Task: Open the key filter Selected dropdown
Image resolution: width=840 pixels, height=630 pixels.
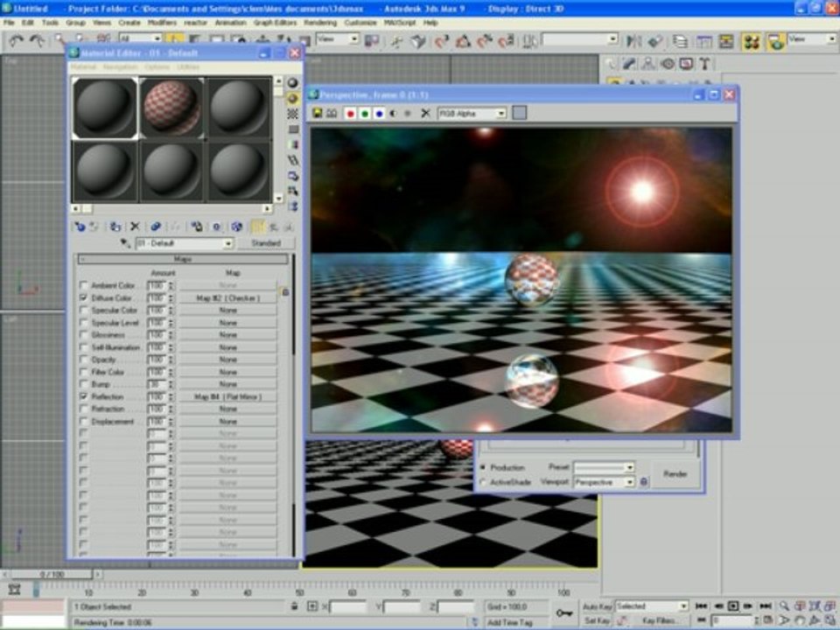Action: click(651, 606)
